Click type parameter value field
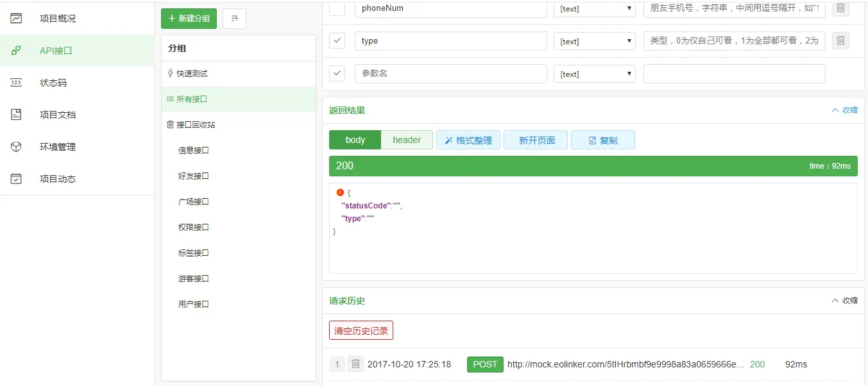Image resolution: width=868 pixels, height=386 pixels. click(734, 40)
